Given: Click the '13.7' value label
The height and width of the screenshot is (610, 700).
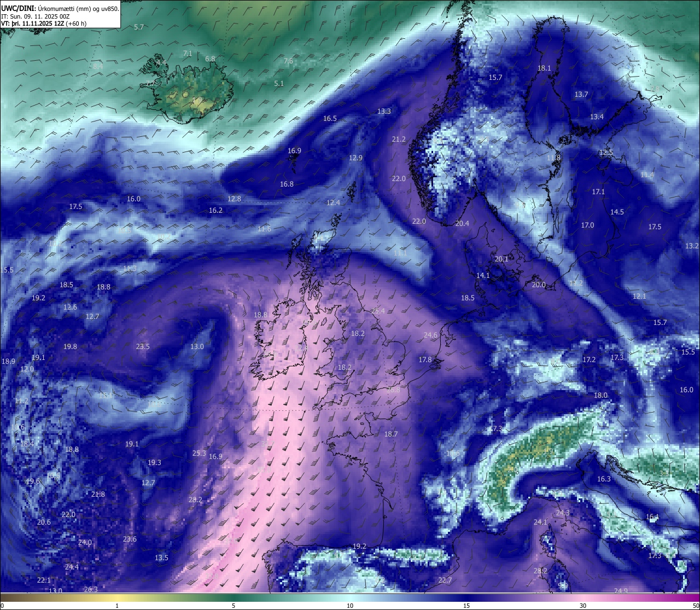Looking at the screenshot, I should click(581, 95).
